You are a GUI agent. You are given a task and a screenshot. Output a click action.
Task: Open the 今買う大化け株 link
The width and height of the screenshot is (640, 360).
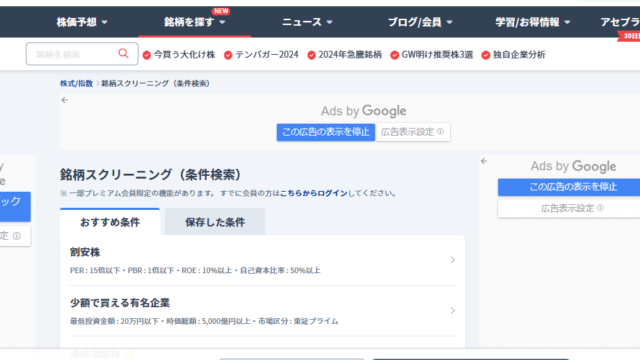[x=184, y=55]
